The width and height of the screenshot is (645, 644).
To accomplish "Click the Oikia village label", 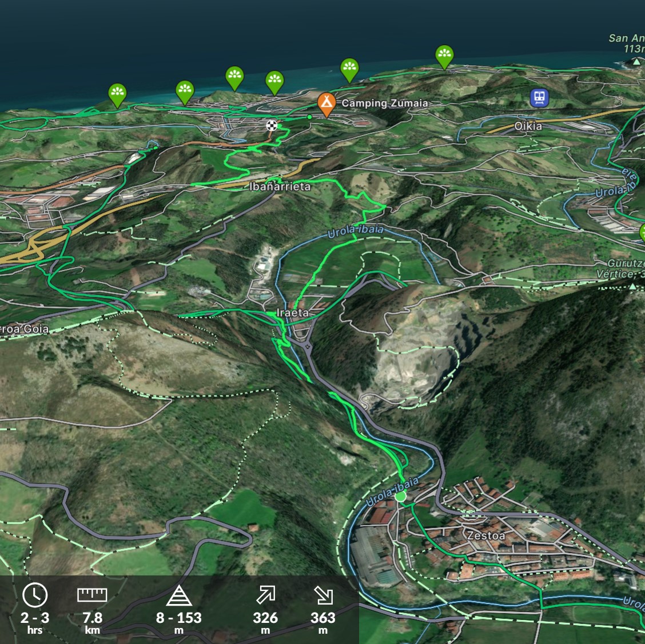I will coord(528,126).
